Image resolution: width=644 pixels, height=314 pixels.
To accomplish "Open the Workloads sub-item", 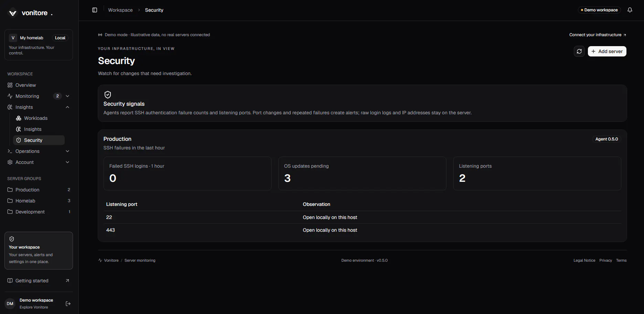I will tap(39, 118).
